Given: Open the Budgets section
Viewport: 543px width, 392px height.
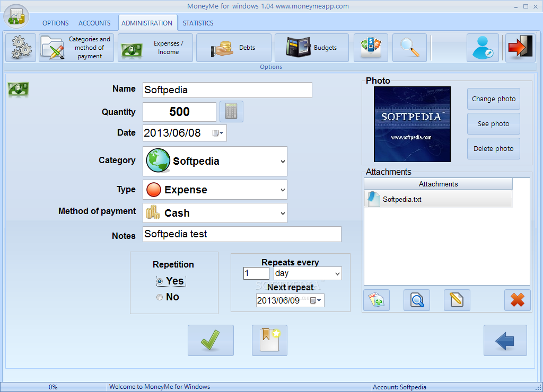Looking at the screenshot, I should pos(312,48).
